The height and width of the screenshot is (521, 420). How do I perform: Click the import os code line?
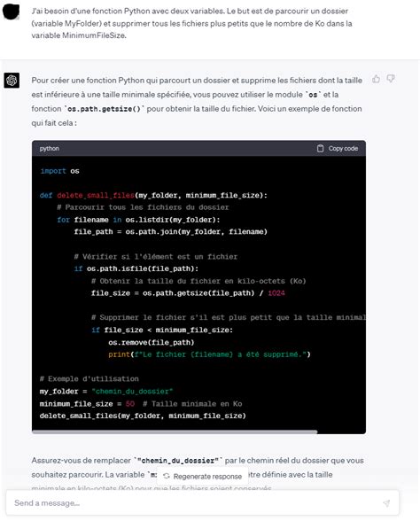coord(60,171)
